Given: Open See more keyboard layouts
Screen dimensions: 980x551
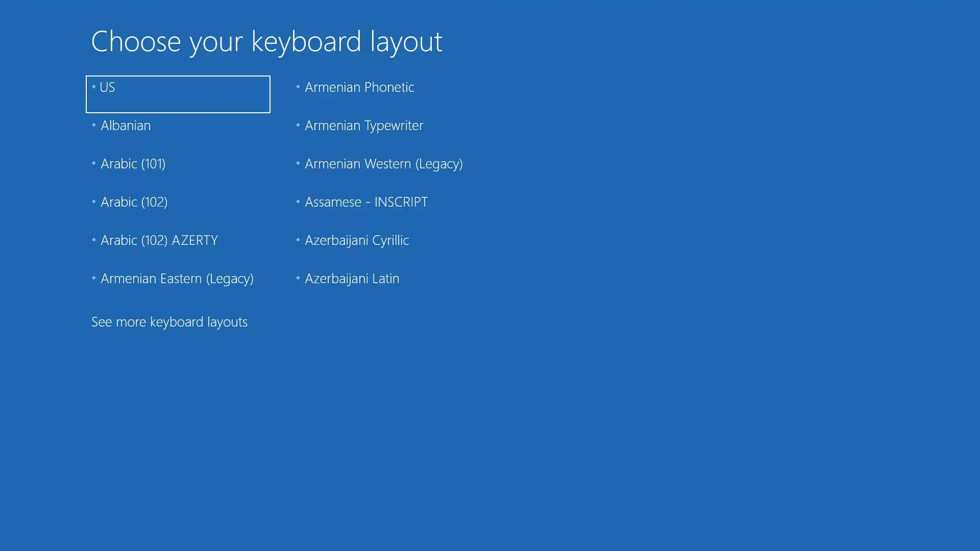Looking at the screenshot, I should [x=169, y=322].
